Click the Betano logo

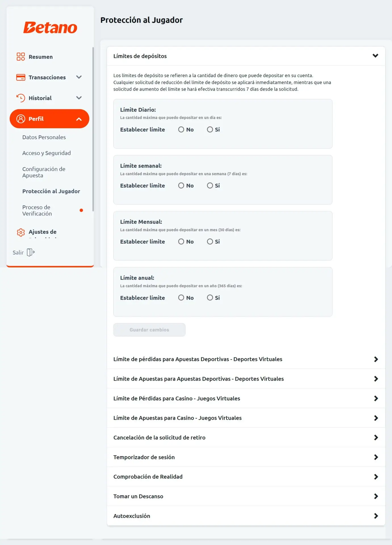[x=50, y=28]
